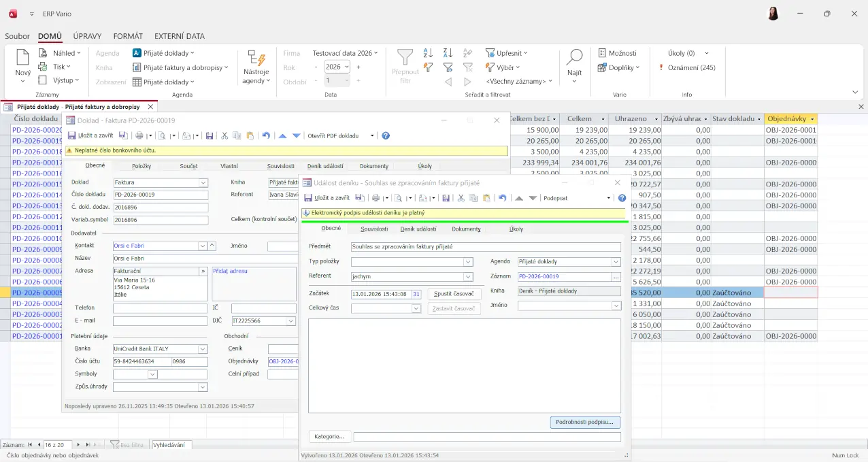
Task: Open calendar picker next to the Začátek date
Action: (x=416, y=294)
